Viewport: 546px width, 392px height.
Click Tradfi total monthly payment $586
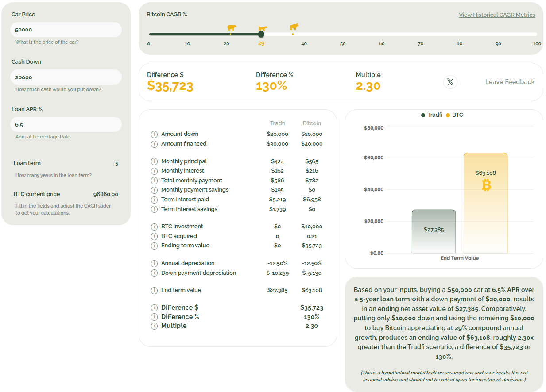pyautogui.click(x=278, y=181)
